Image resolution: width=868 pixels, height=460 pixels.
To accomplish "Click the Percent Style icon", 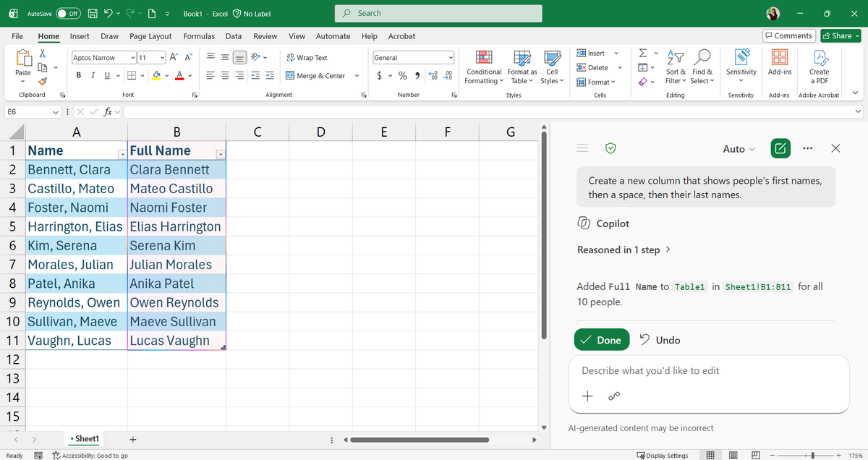I will tap(403, 75).
